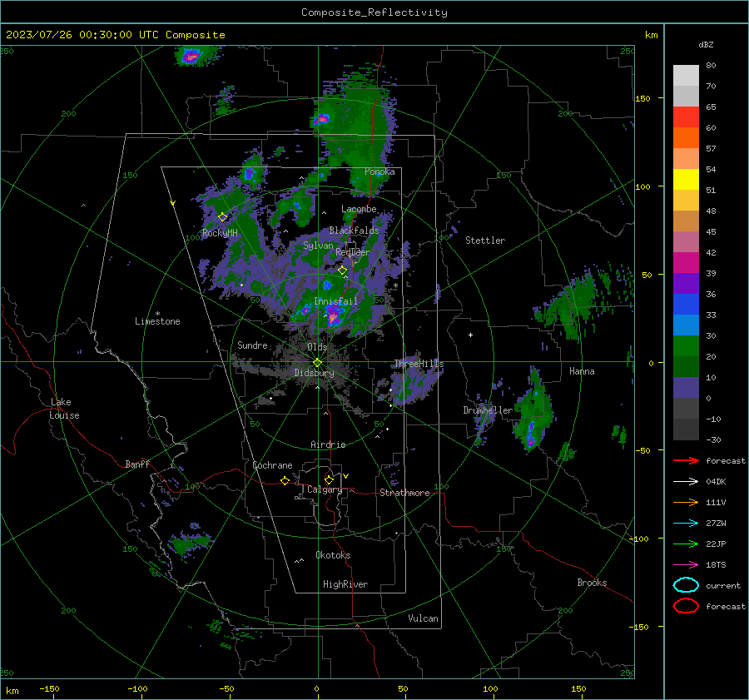Click the Vulcan label
The image size is (749, 700).
click(424, 618)
